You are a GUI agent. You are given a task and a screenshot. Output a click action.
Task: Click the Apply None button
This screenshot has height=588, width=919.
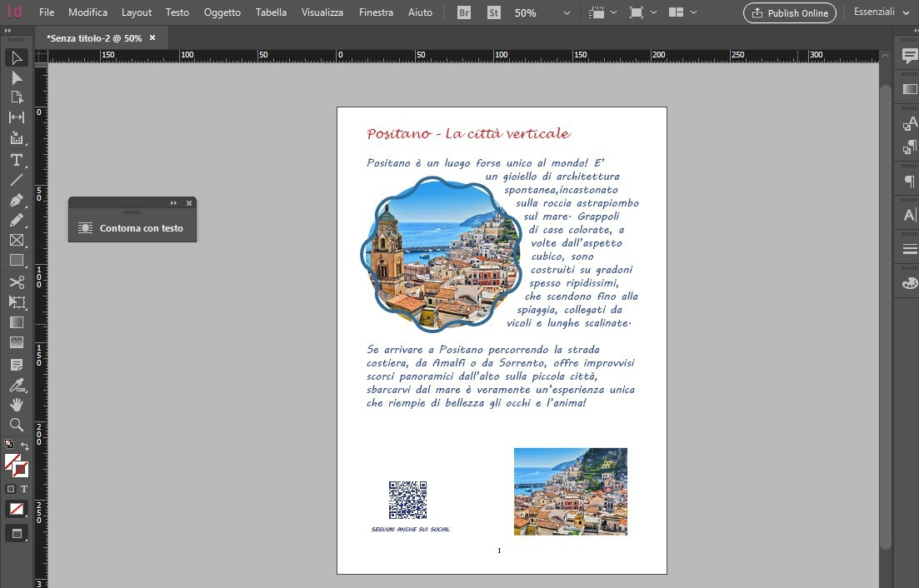(17, 509)
